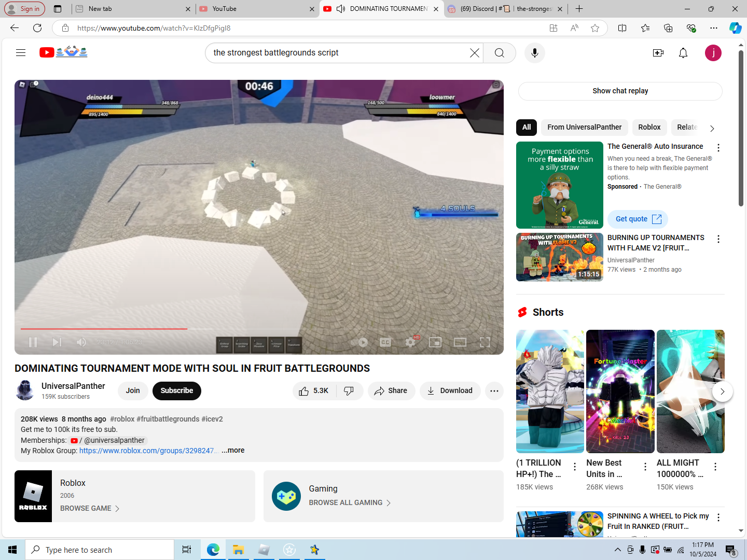Share this video
747x560 pixels.
tap(391, 391)
